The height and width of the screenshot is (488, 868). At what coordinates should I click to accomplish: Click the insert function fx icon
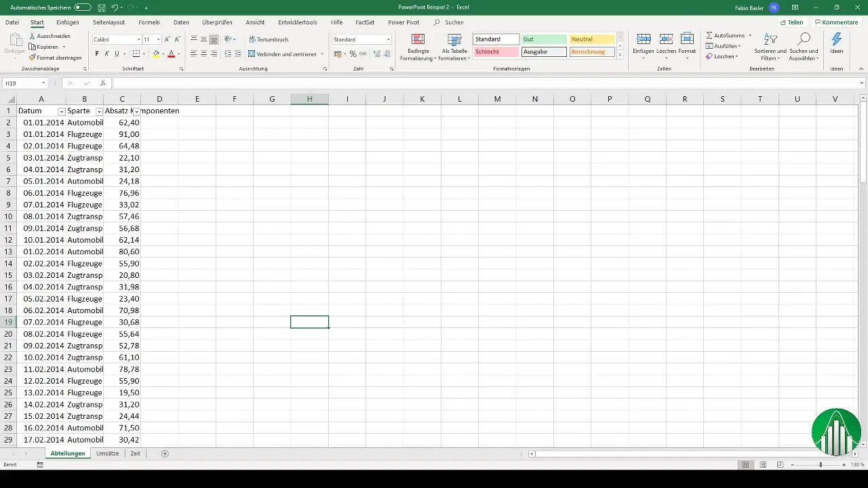tap(103, 83)
